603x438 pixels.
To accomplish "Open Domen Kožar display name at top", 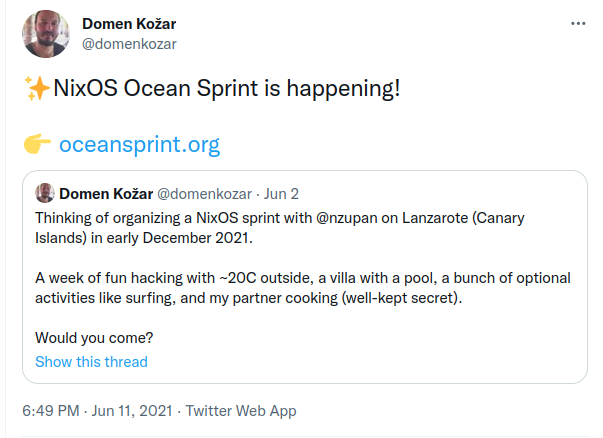I will [129, 24].
